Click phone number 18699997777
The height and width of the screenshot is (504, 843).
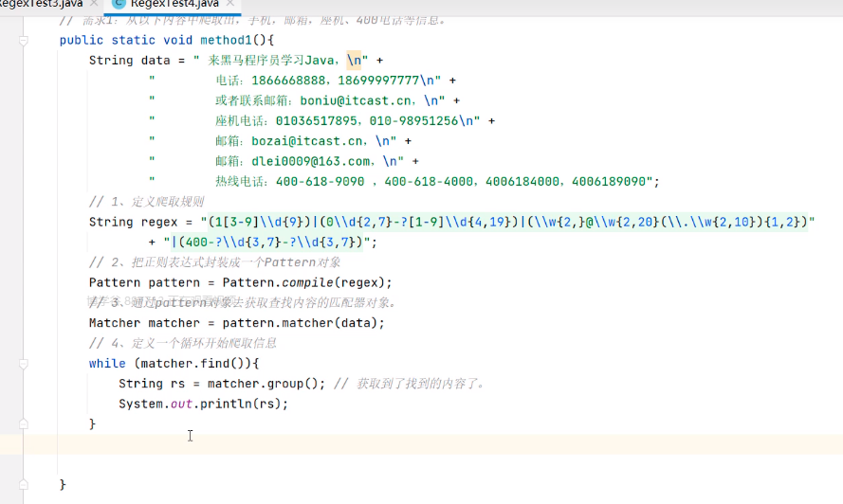coord(378,81)
